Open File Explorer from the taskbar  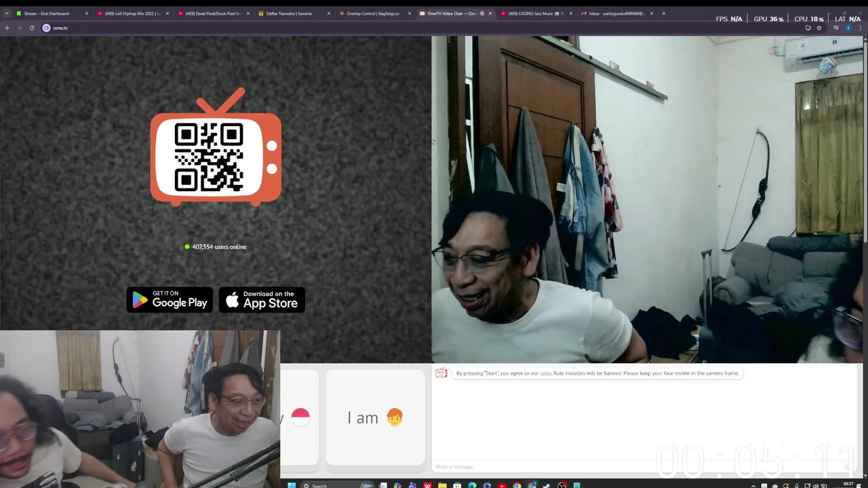click(x=442, y=485)
